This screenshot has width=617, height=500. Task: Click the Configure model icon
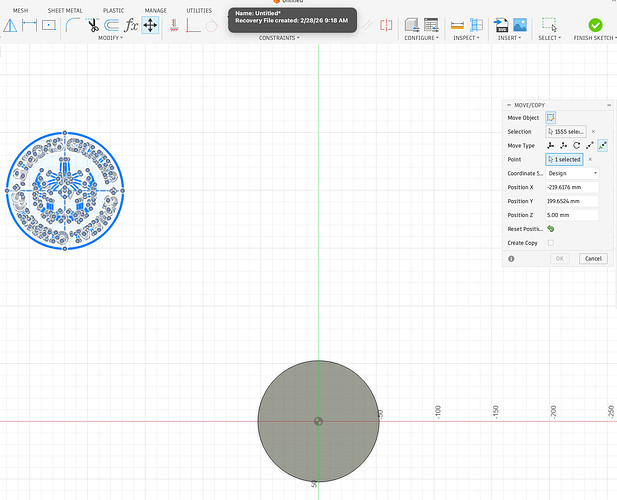(412, 25)
